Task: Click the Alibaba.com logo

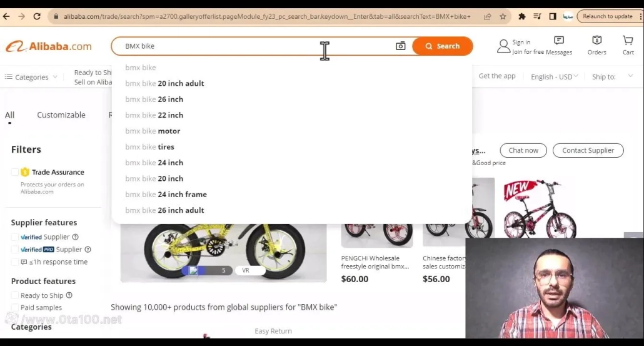Action: pyautogui.click(x=49, y=46)
